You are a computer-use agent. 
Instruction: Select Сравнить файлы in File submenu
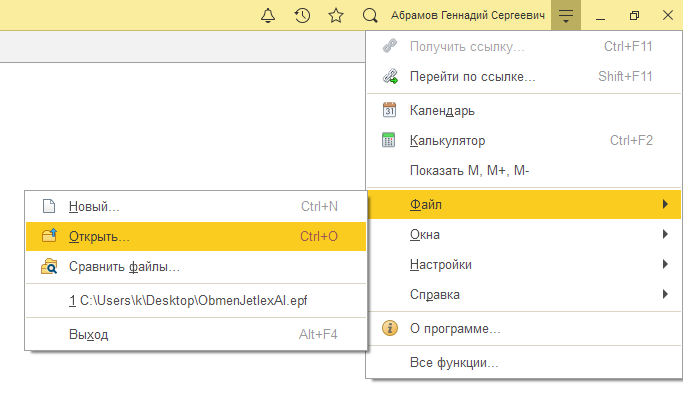[196, 266]
